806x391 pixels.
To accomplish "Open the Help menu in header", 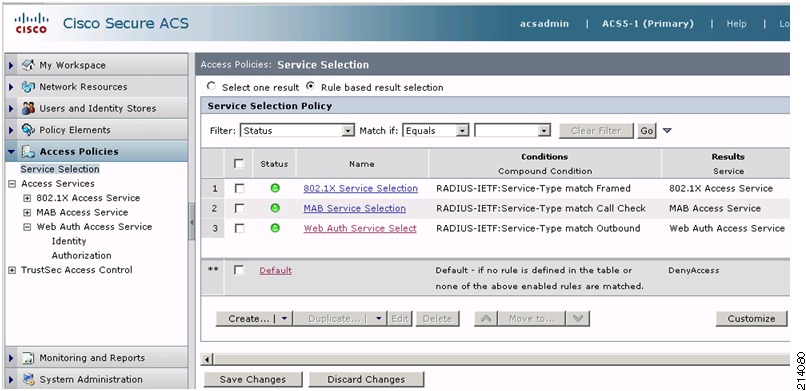I will tap(736, 24).
